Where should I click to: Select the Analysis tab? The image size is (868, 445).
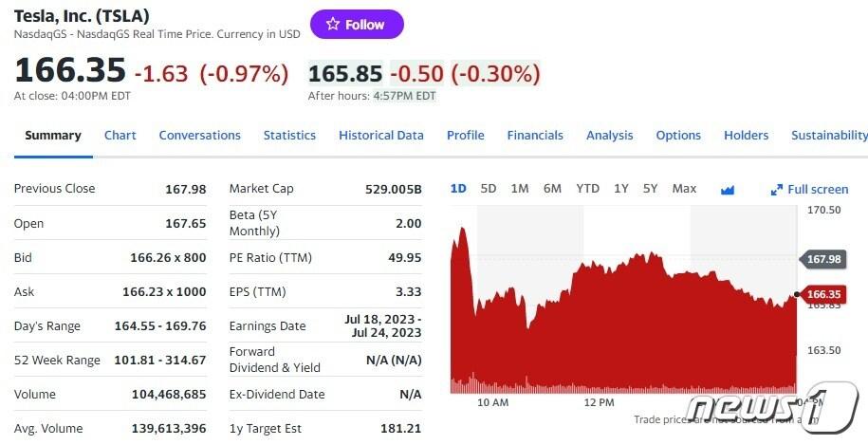[609, 136]
